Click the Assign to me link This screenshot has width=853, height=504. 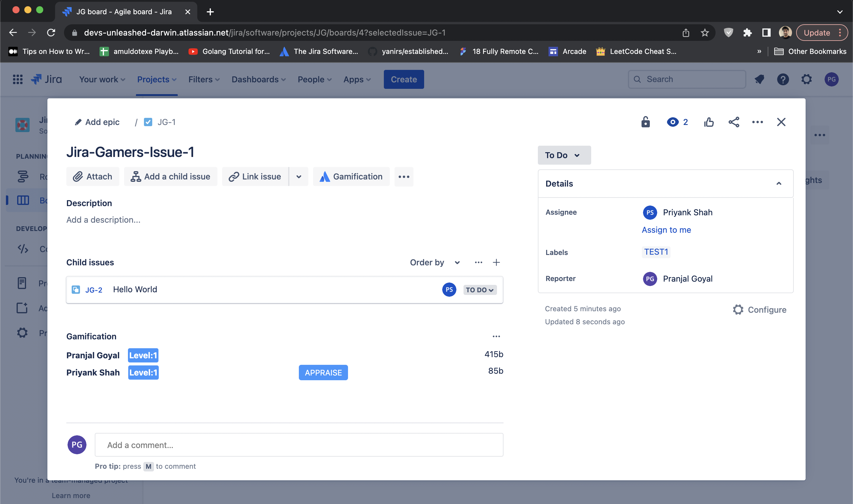(666, 230)
